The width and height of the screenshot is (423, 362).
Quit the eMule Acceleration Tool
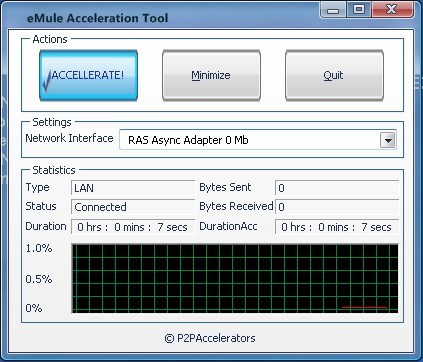(x=334, y=75)
